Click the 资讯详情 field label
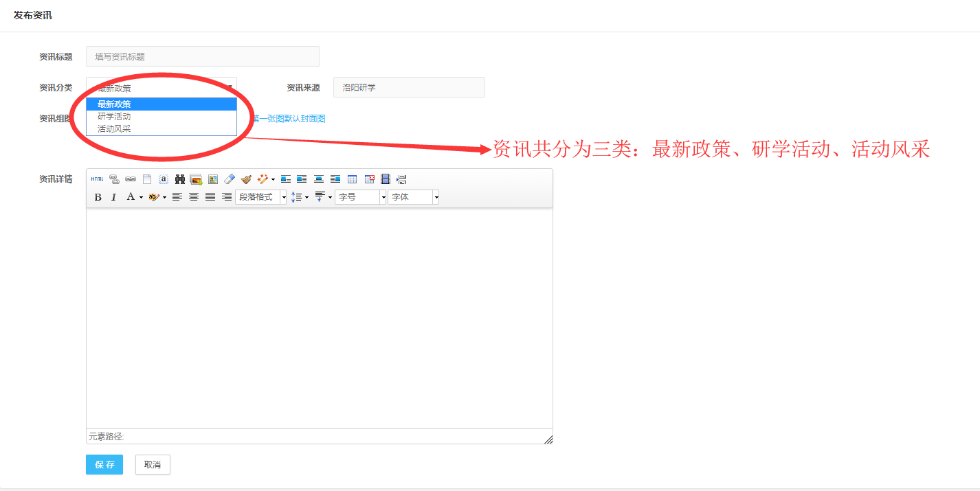Image resolution: width=980 pixels, height=491 pixels. [56, 179]
